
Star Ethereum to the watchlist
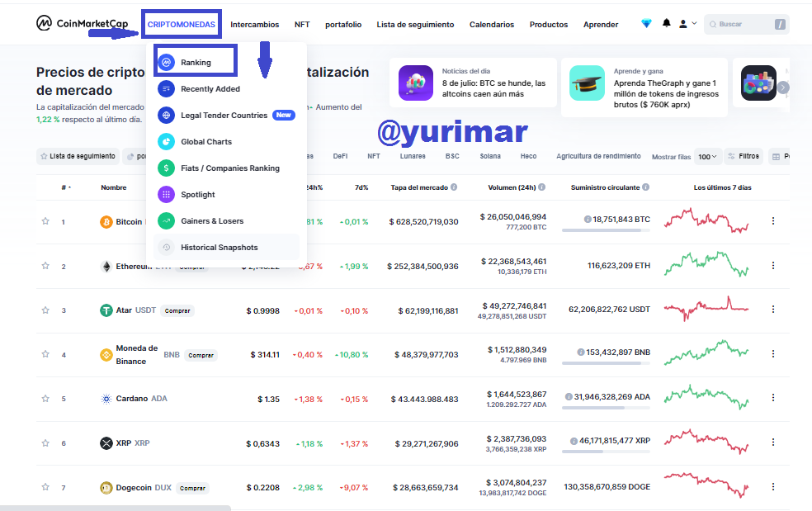click(x=45, y=266)
